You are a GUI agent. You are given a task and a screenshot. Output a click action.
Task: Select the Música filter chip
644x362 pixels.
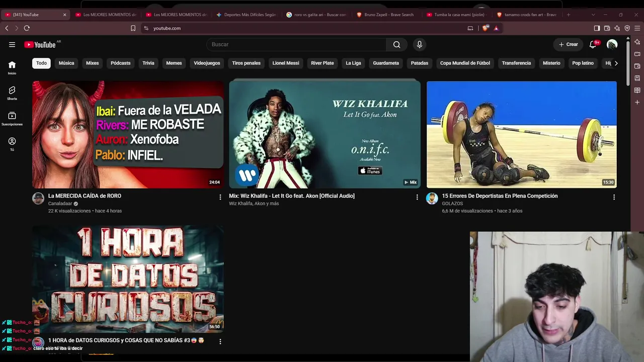pos(66,63)
